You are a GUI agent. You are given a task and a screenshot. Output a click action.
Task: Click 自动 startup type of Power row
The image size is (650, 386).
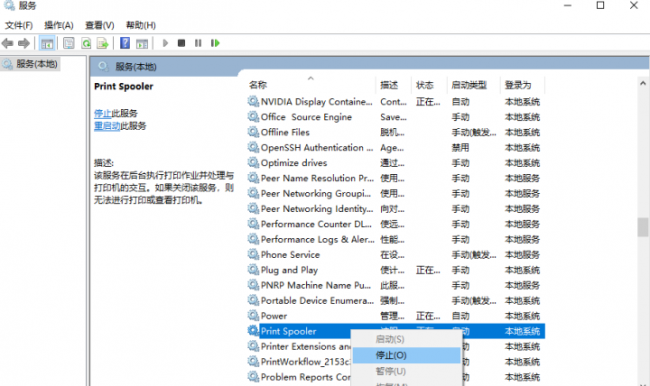tap(461, 316)
